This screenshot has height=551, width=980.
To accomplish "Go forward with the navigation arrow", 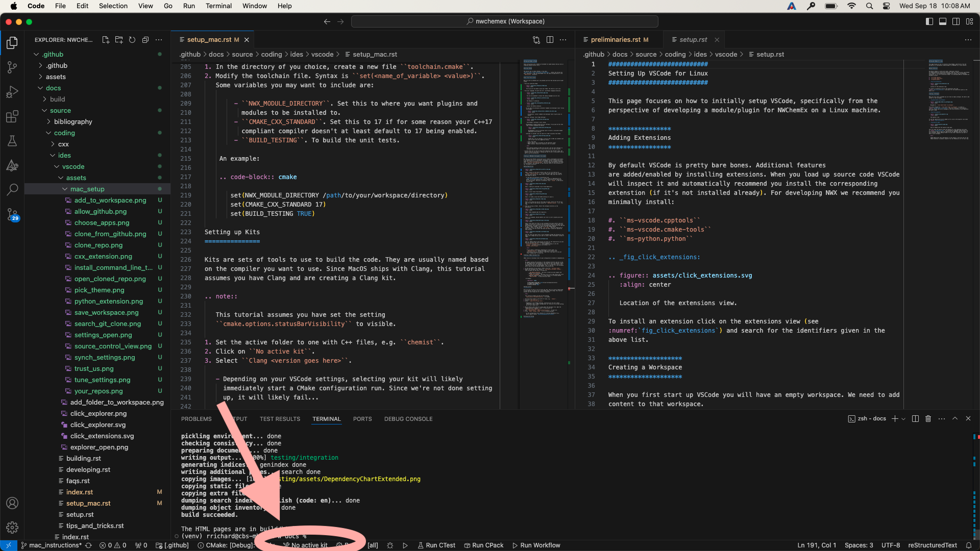I will point(340,21).
